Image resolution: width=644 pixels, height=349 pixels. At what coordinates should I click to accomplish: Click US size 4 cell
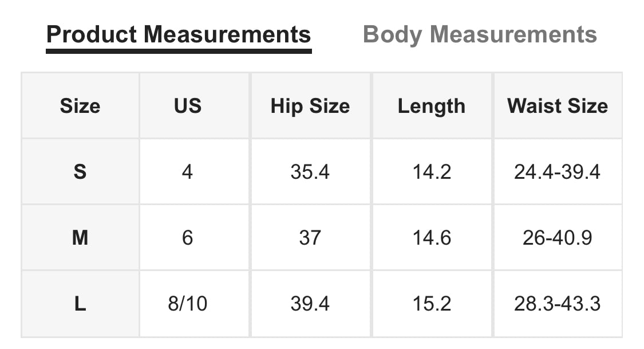[188, 171]
